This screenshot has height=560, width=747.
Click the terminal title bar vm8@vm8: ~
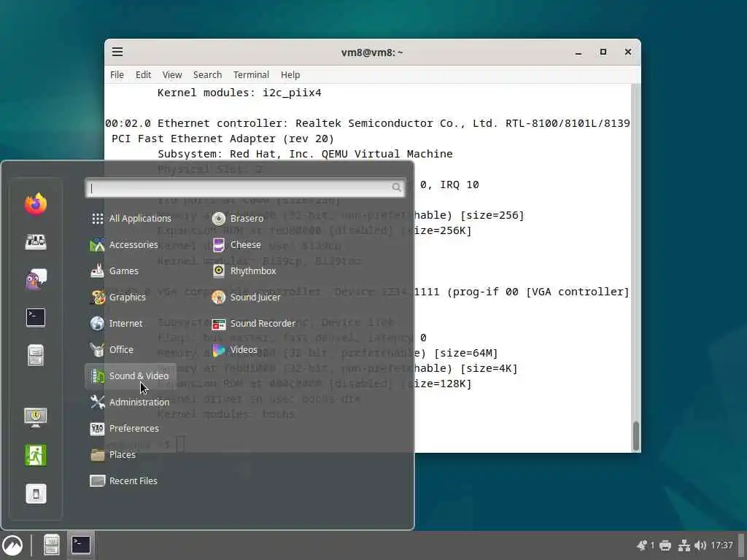[372, 52]
